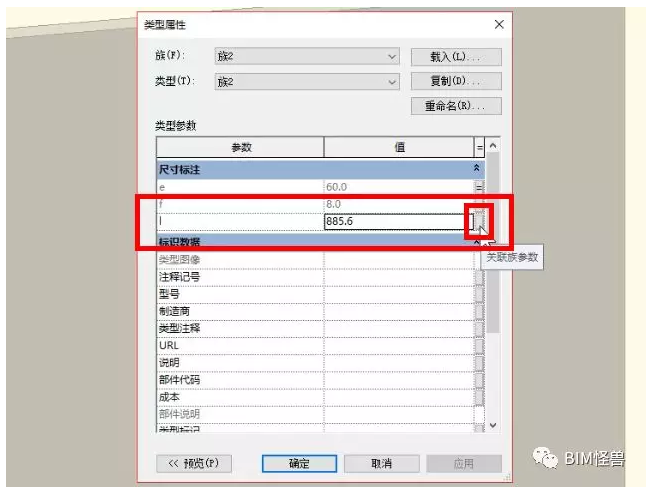Click associate button in 制造商 row
This screenshot has height=494, width=653.
tap(479, 311)
